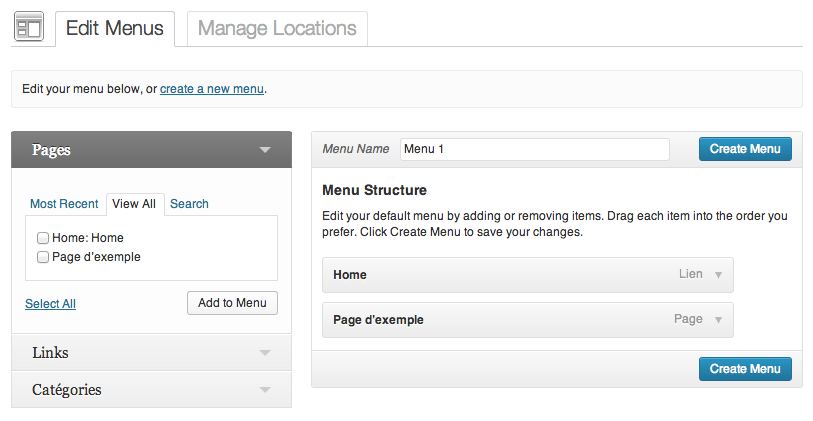The image size is (813, 421).
Task: Click the 'Lien' type label
Action: [x=691, y=274]
